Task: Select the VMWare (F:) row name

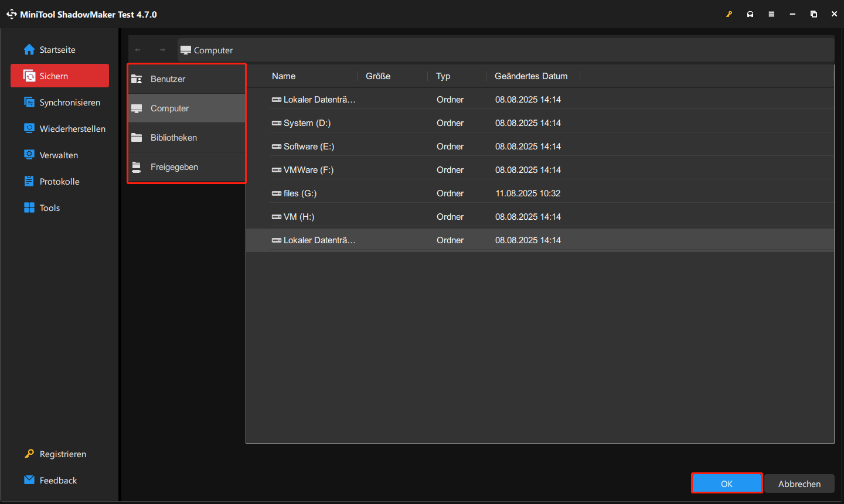Action: (x=308, y=170)
